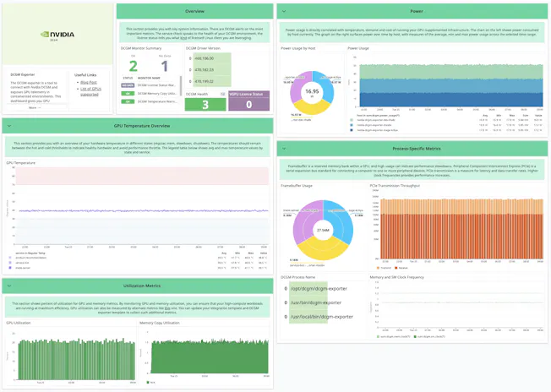Select the /opt/dcgm/dcgm-exporter process entry
Screen dimensions: 551x392
pyautogui.click(x=317, y=287)
